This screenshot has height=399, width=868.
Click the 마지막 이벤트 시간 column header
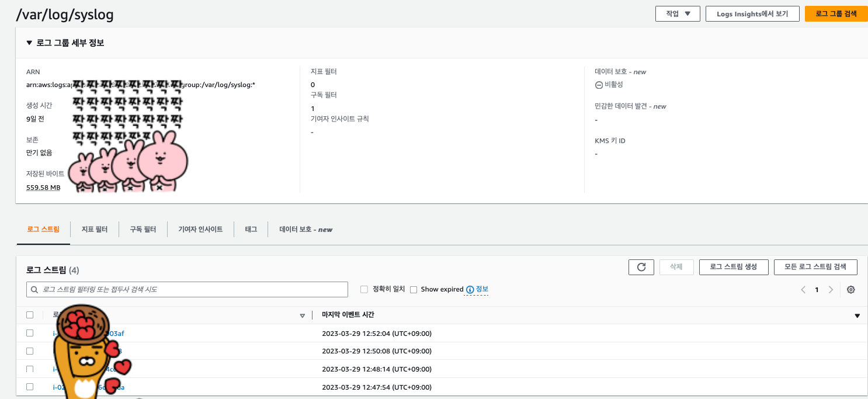348,315
